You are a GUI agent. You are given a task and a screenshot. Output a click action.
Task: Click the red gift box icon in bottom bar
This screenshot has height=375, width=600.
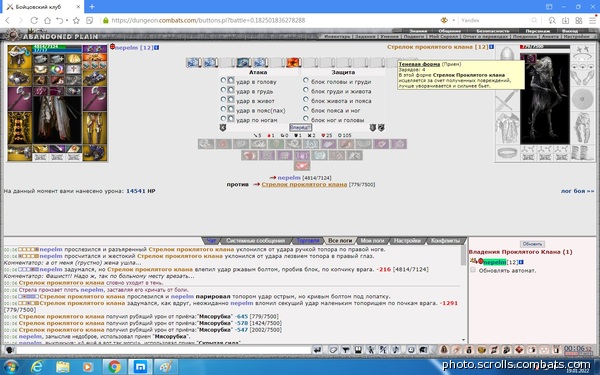[x=519, y=349]
